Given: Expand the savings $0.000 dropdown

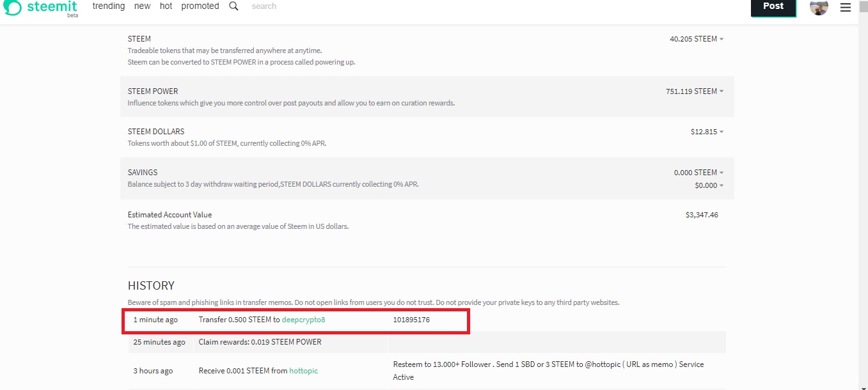Looking at the screenshot, I should pos(709,185).
